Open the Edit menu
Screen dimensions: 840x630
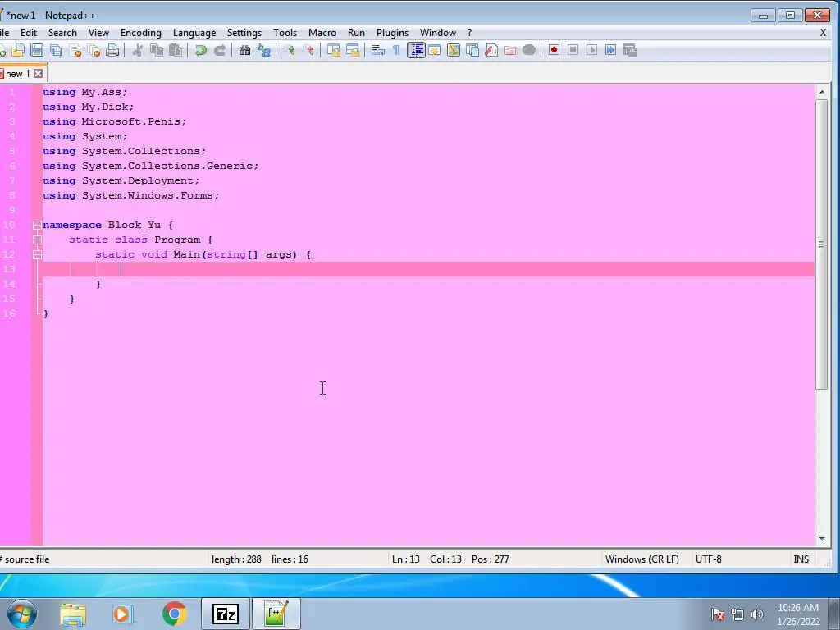pos(29,33)
